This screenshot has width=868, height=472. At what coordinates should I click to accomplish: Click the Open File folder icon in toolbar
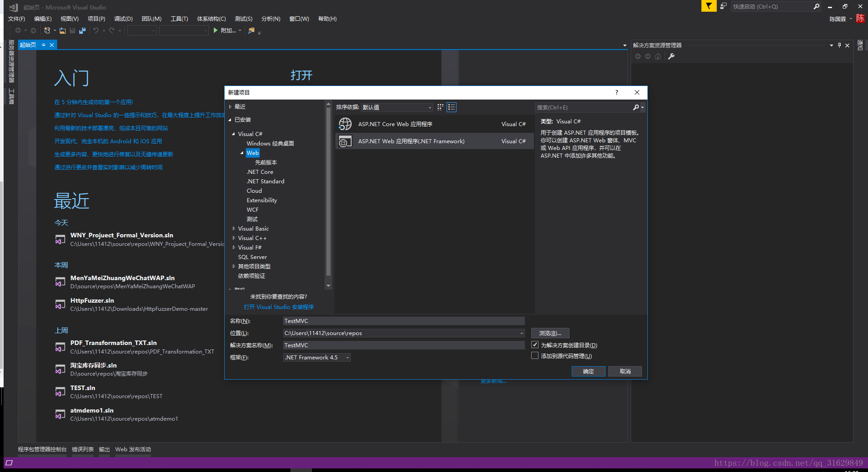tap(63, 30)
